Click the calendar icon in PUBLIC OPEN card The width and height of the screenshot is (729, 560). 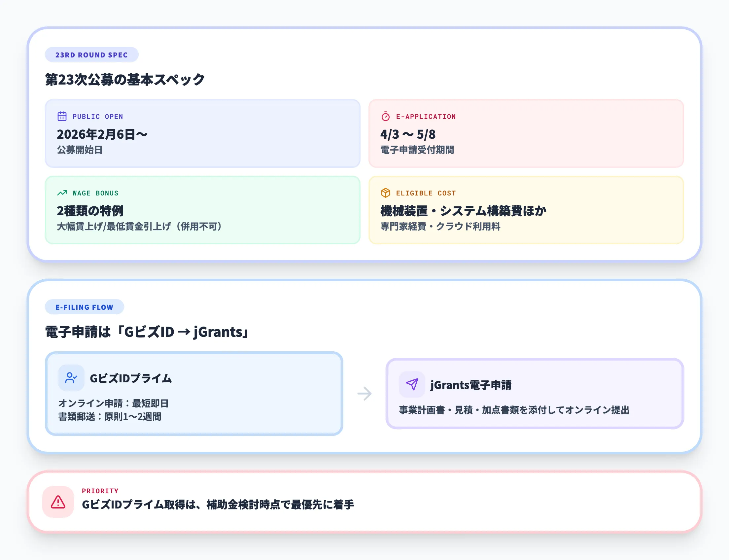(62, 116)
